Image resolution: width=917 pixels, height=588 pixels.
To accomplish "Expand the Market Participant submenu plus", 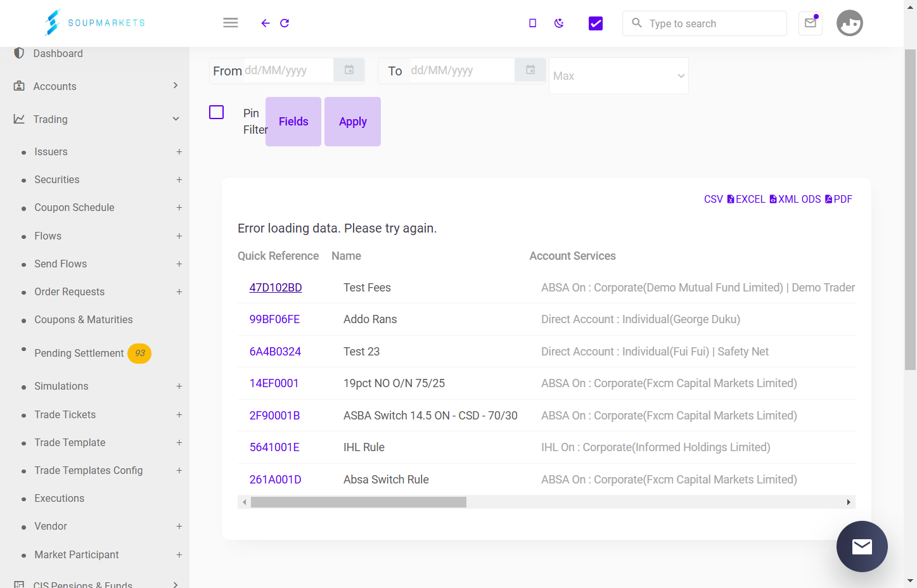I will pos(179,555).
